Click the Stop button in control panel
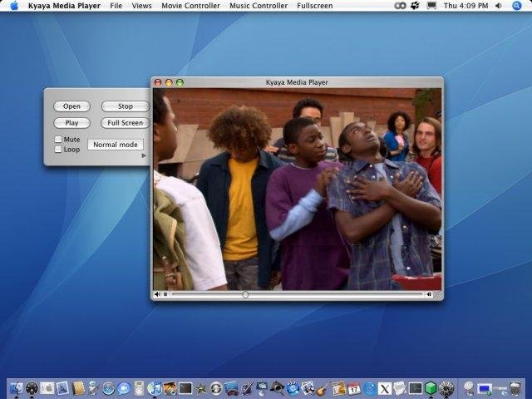 click(x=126, y=106)
